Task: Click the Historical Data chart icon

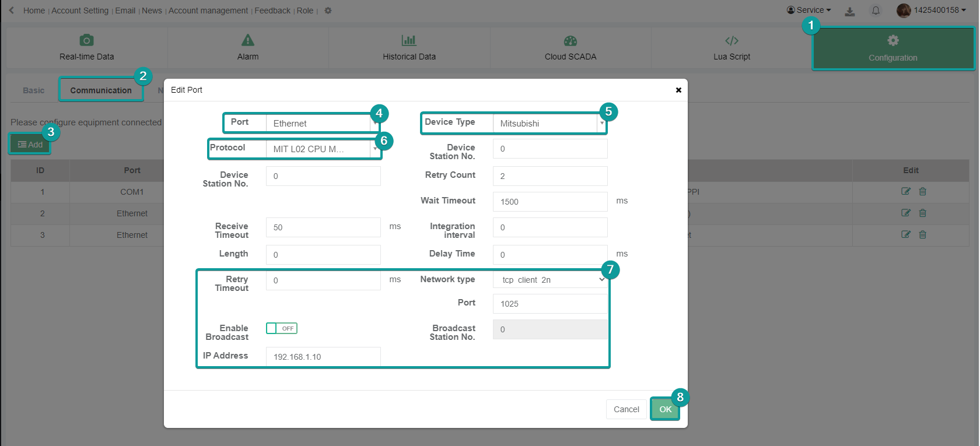Action: click(409, 40)
